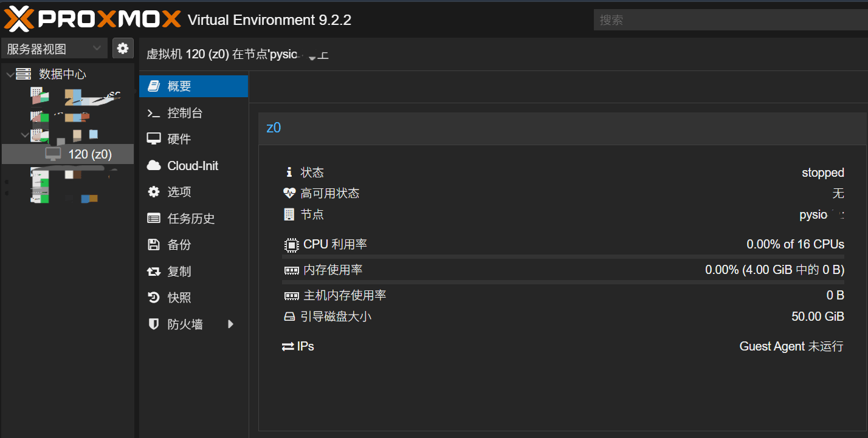Open the view settings gear icon

123,49
